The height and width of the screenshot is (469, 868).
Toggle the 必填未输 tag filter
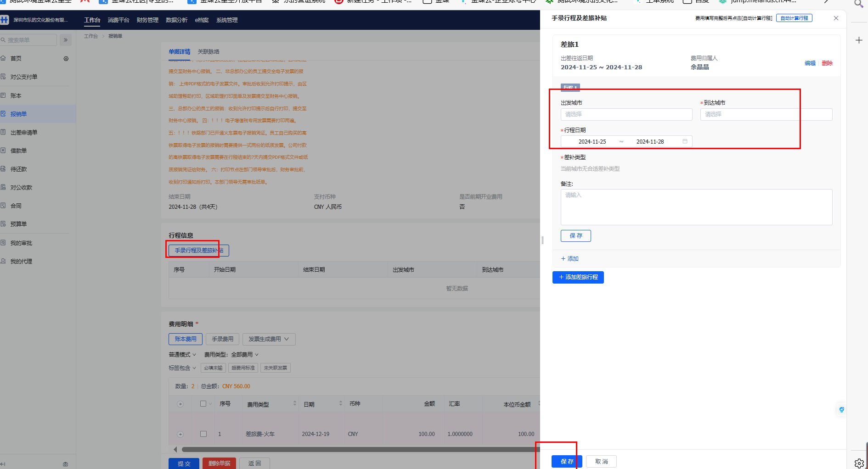click(x=213, y=368)
